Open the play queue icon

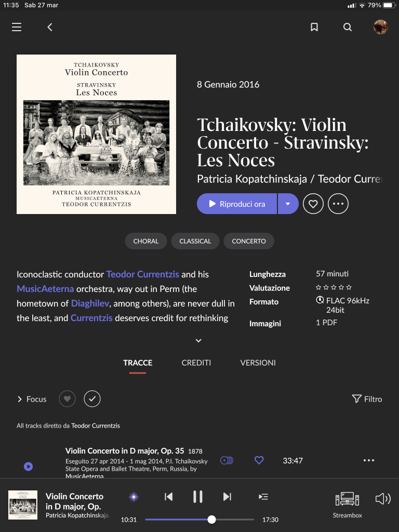[263, 497]
